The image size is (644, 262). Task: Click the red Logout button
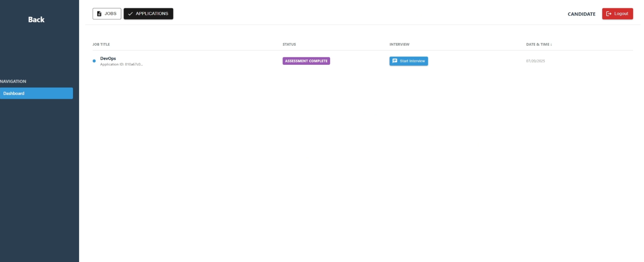tap(617, 14)
